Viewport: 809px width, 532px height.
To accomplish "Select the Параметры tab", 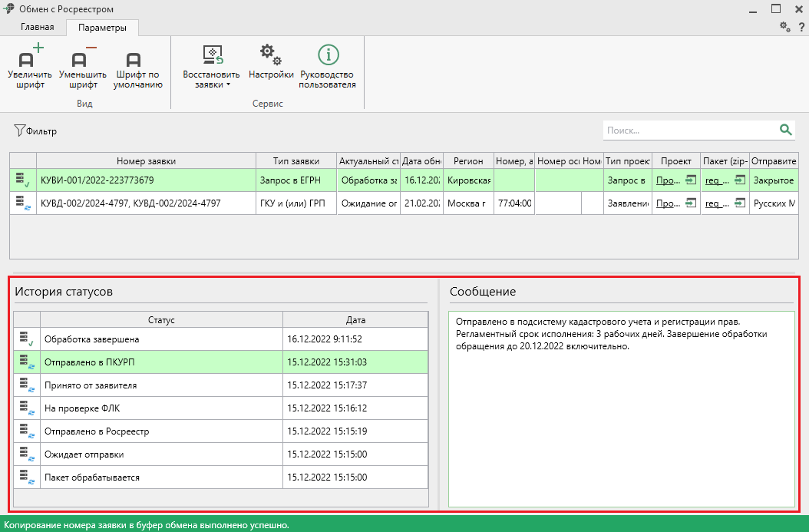I will (102, 28).
